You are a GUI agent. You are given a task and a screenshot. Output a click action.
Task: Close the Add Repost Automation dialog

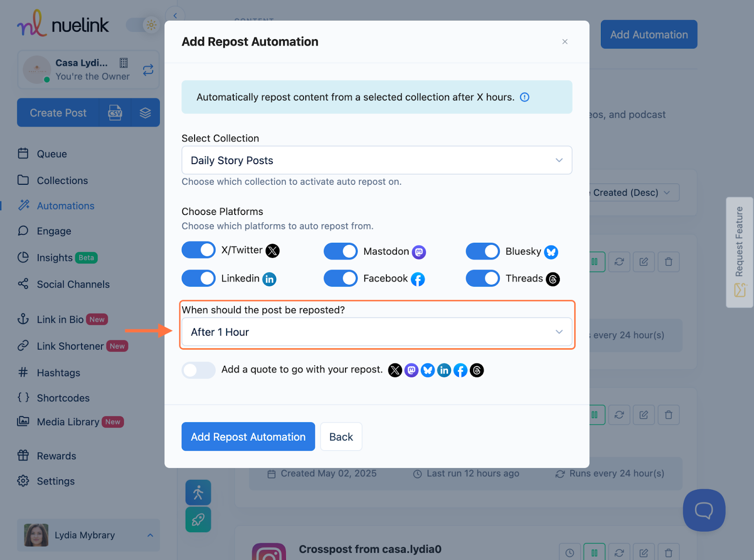pyautogui.click(x=565, y=41)
